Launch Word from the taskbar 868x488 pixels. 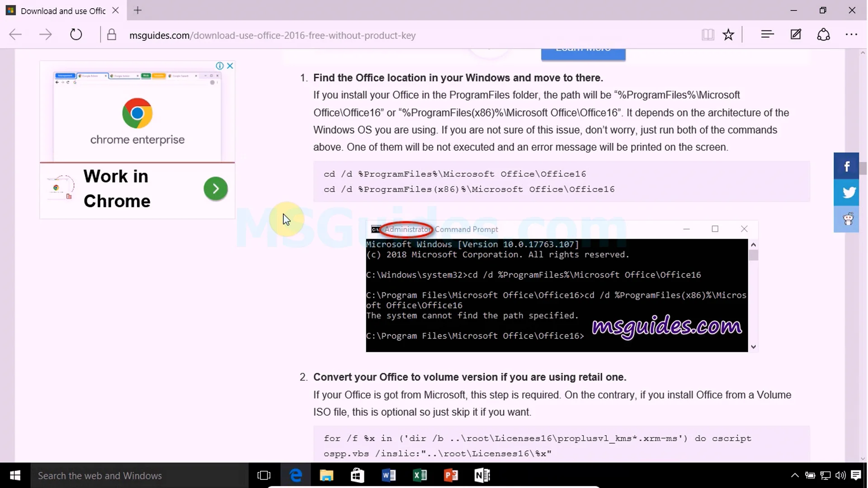point(388,475)
